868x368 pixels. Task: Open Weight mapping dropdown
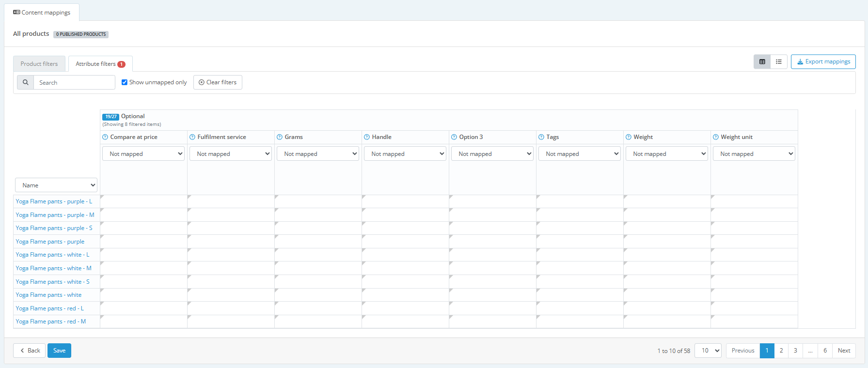click(x=667, y=153)
